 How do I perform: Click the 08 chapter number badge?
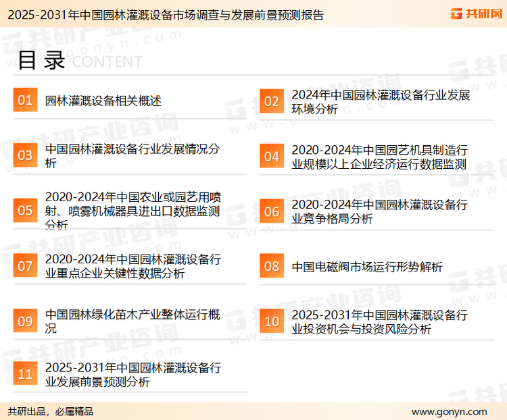click(271, 266)
